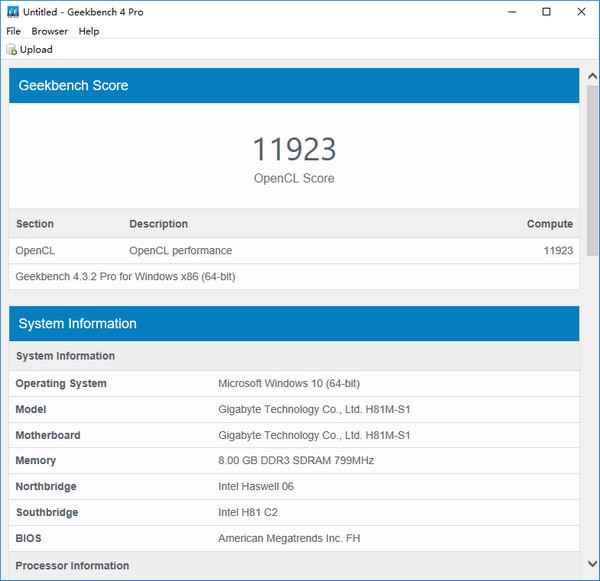
Task: Click the Compute column header
Action: pos(550,224)
